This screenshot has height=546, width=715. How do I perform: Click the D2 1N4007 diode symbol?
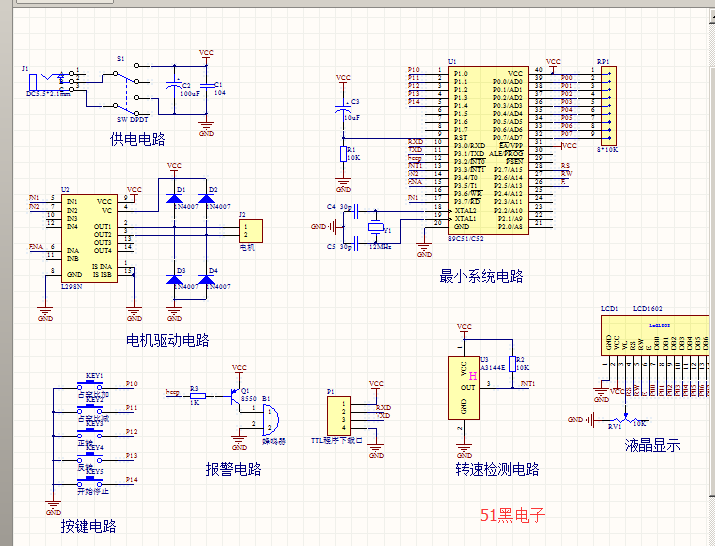207,198
